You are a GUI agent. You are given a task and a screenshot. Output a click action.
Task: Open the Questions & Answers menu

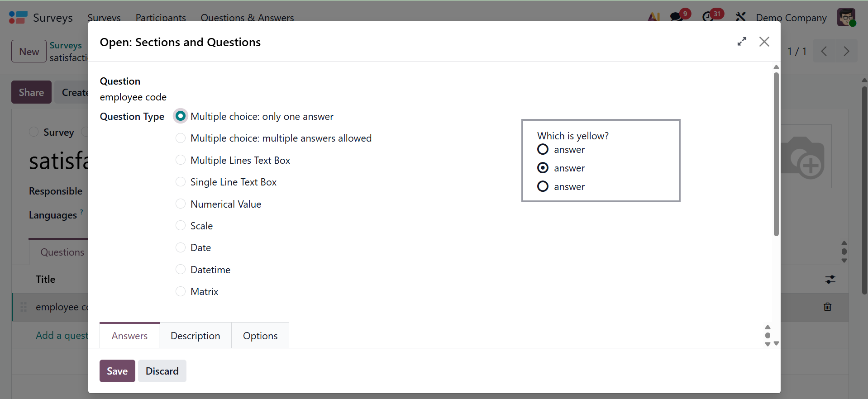tap(247, 18)
